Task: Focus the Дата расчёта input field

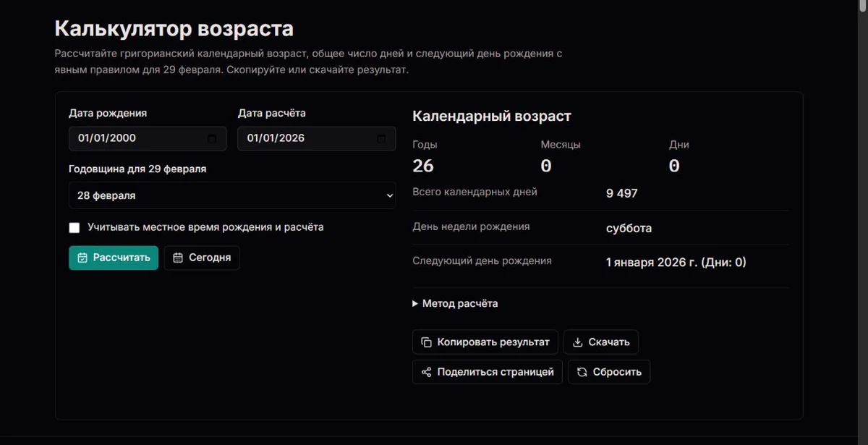Action: coord(317,138)
